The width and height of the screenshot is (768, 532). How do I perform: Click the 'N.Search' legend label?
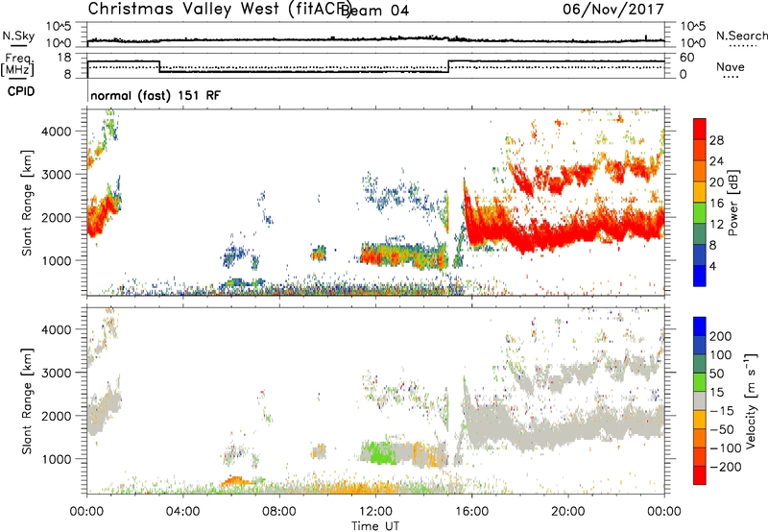[741, 36]
